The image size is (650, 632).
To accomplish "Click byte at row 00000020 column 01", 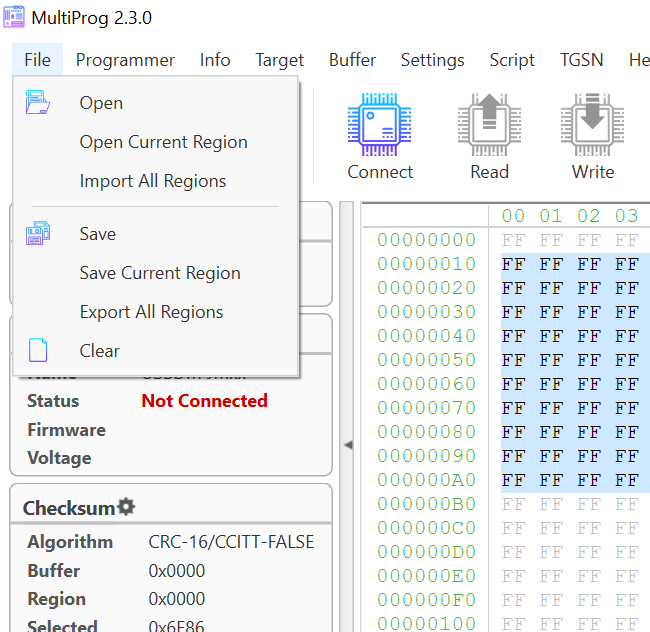I will (x=551, y=288).
